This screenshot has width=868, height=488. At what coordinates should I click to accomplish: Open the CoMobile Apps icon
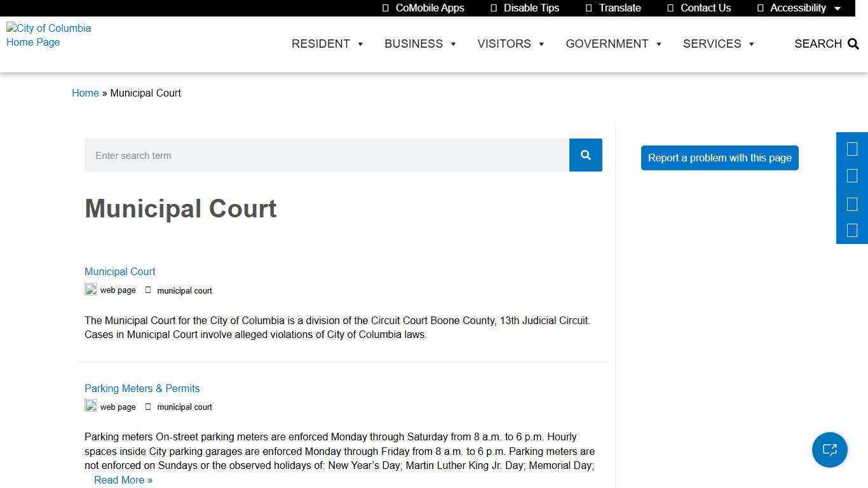(x=385, y=8)
